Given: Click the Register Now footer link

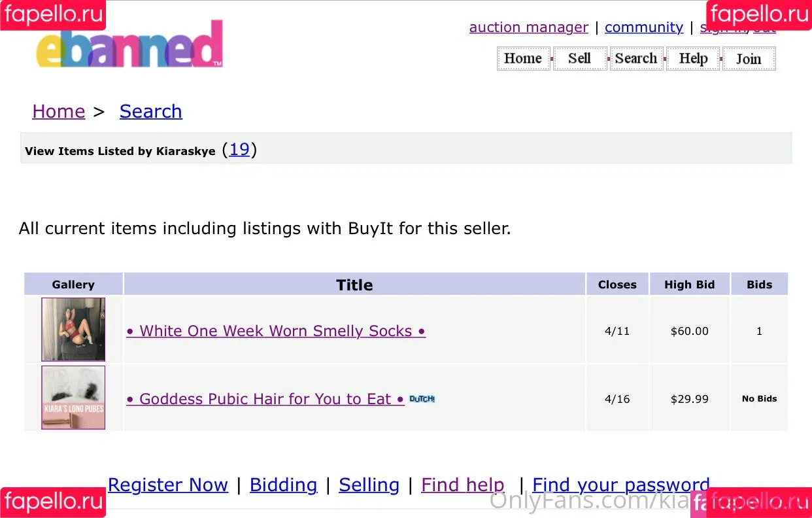Looking at the screenshot, I should (168, 485).
